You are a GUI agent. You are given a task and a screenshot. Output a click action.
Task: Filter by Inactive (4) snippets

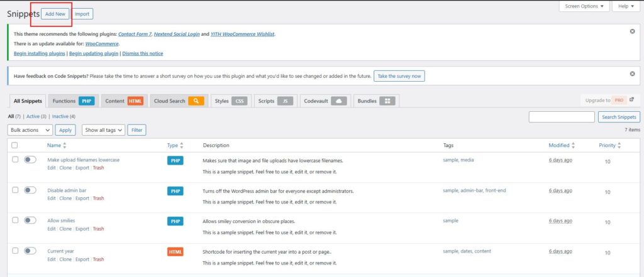pos(64,117)
